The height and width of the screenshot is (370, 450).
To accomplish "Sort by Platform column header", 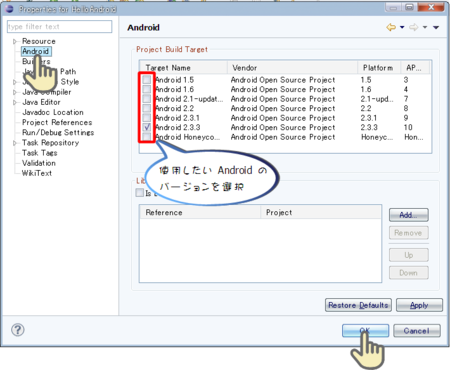I will 379,68.
